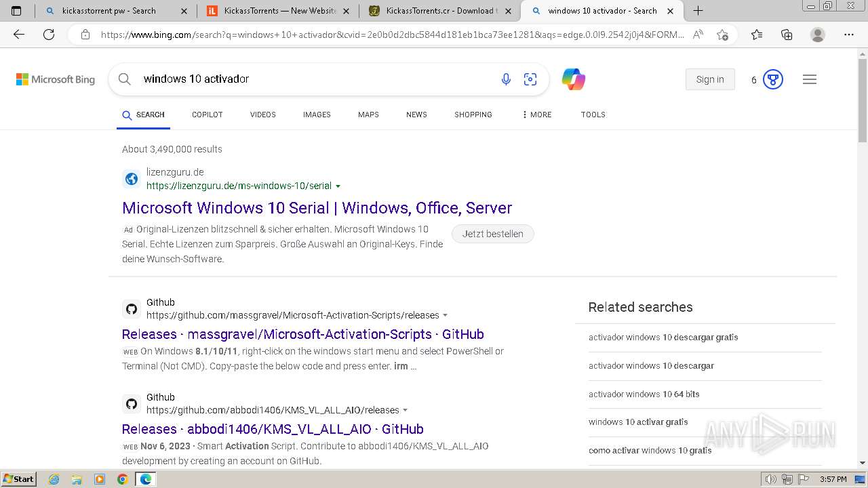The height and width of the screenshot is (488, 868).
Task: Start voice search with microphone icon
Action: click(506, 79)
